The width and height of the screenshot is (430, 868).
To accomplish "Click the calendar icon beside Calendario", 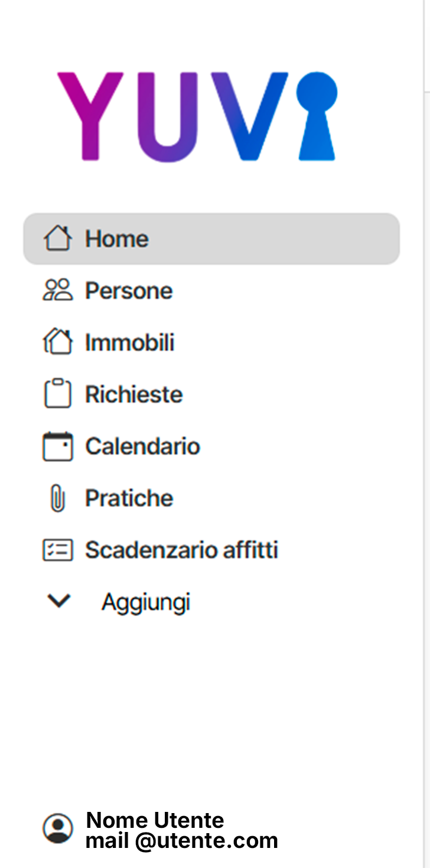I will pyautogui.click(x=58, y=446).
